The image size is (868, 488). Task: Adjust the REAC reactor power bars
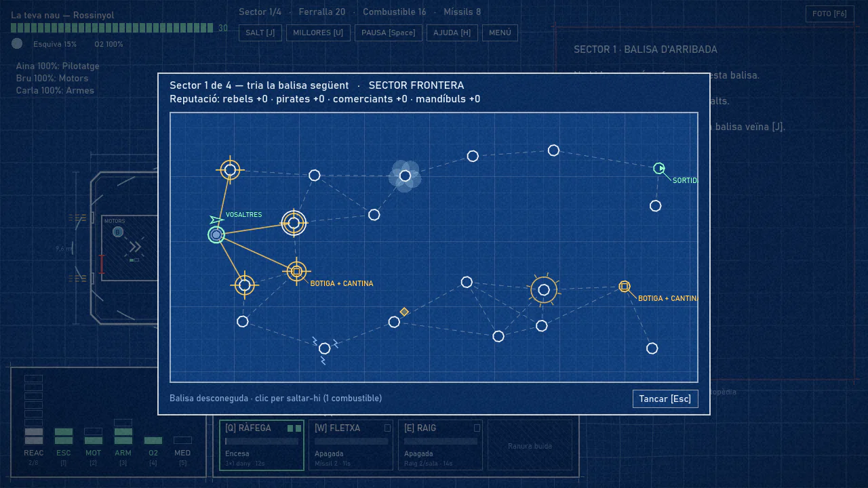[34, 410]
